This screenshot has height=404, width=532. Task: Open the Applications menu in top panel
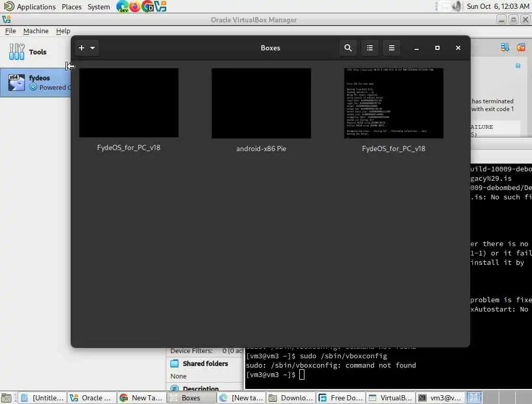coord(36,6)
